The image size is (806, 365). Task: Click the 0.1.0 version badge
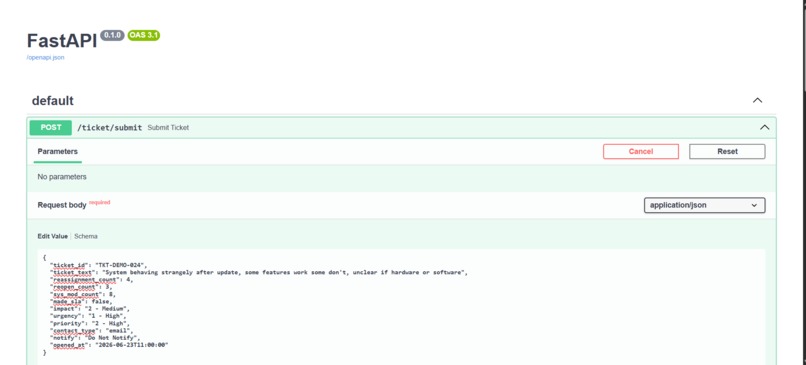112,35
